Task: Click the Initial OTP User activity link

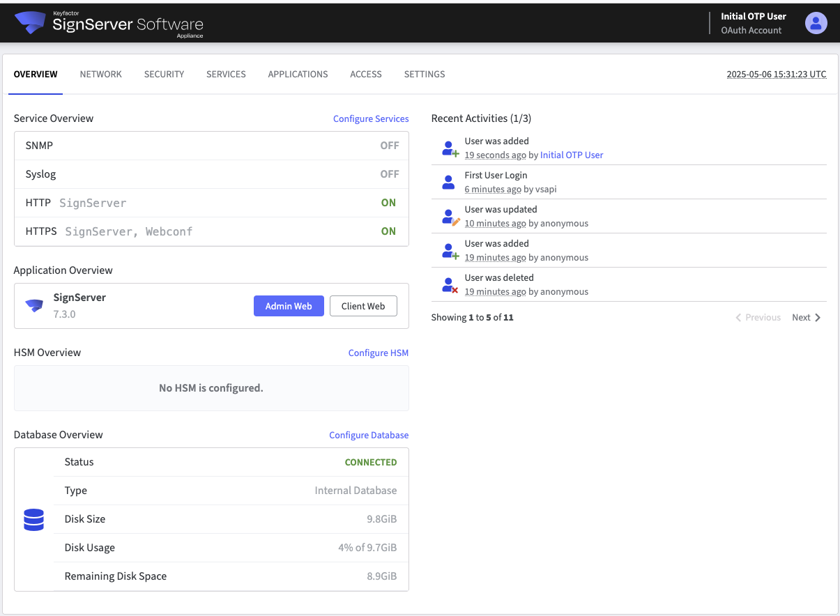Action: 572,155
